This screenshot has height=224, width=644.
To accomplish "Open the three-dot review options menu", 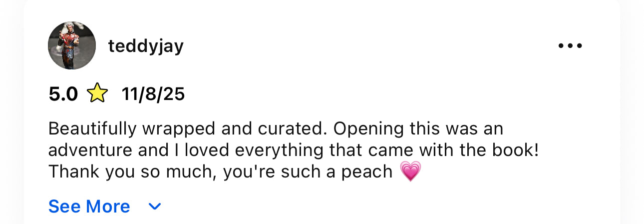I will (570, 46).
